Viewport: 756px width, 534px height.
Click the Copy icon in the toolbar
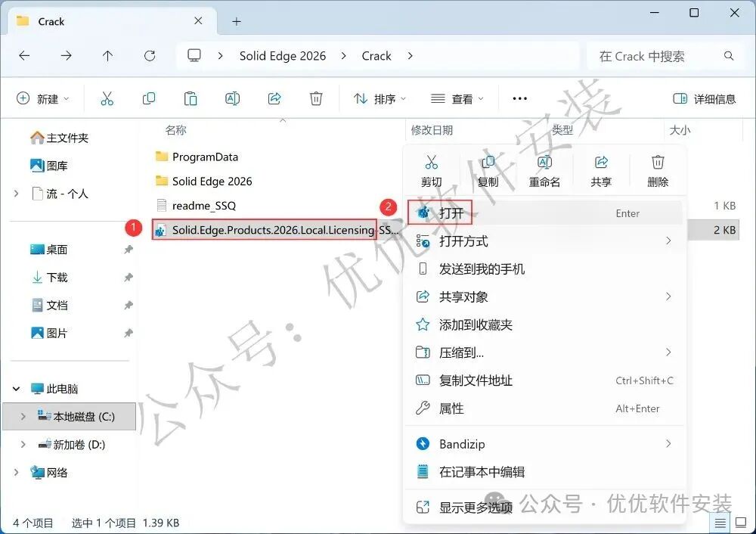[x=149, y=99]
